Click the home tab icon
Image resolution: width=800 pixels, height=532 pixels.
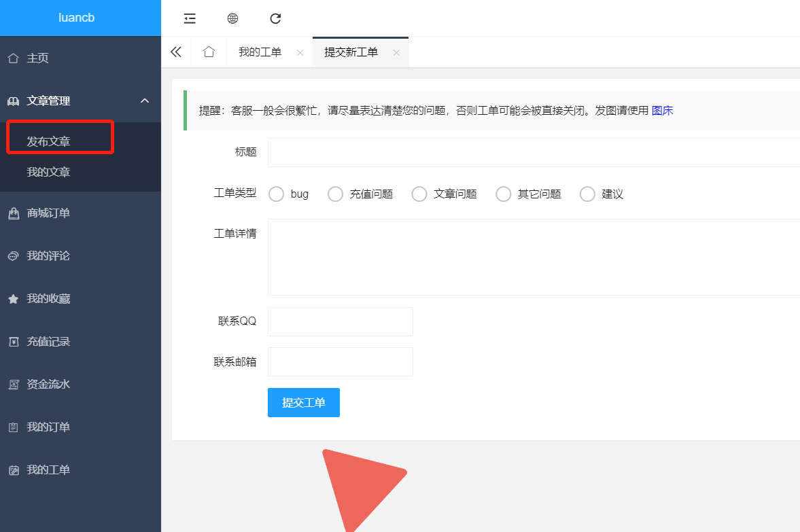click(x=209, y=52)
